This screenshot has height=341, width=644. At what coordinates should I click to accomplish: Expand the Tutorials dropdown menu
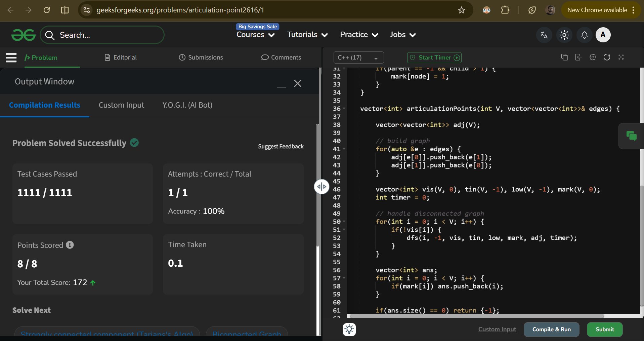(x=307, y=35)
